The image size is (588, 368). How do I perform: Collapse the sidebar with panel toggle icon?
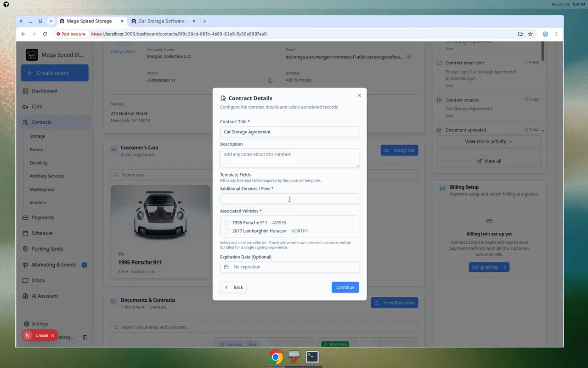click(85, 337)
